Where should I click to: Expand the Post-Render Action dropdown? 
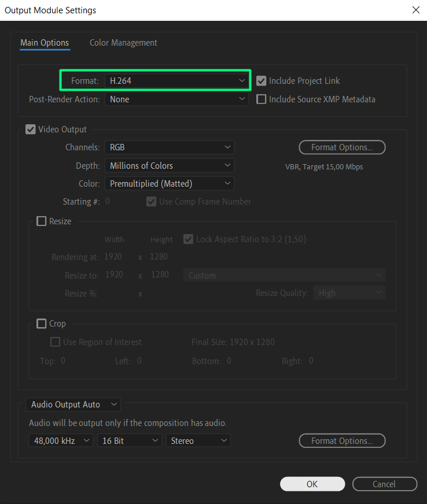pos(176,99)
